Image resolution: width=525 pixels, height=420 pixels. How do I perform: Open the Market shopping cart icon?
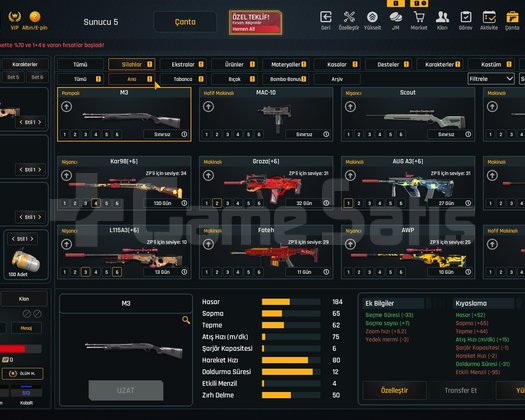click(x=419, y=17)
